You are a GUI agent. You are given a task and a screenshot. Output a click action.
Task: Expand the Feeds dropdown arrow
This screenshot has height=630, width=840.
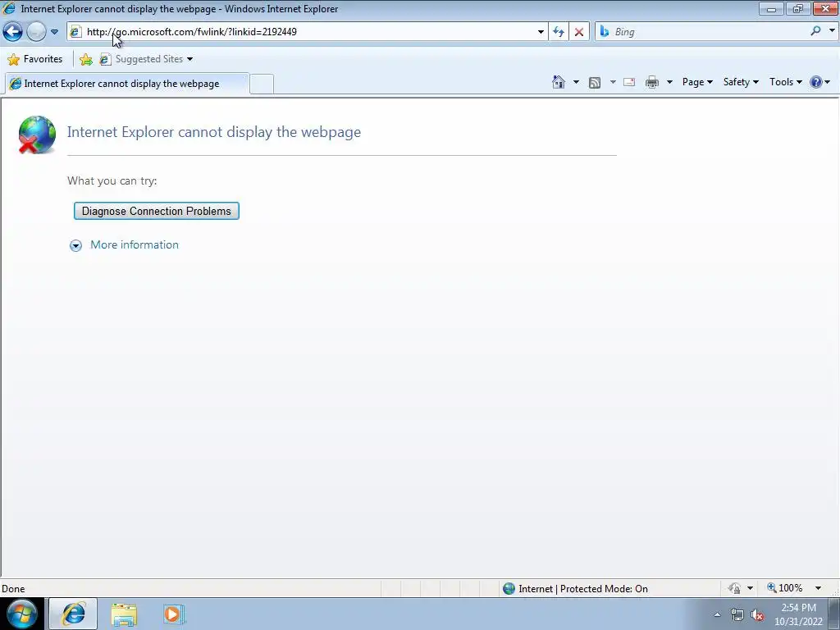(612, 82)
